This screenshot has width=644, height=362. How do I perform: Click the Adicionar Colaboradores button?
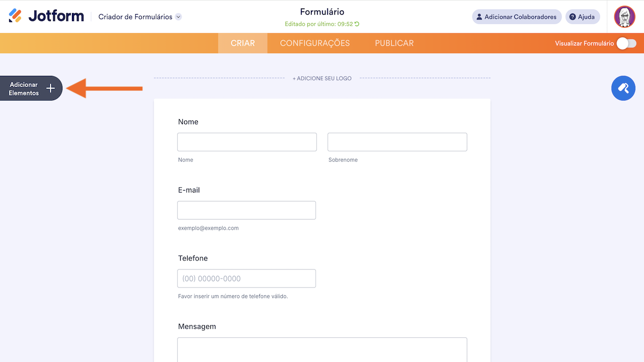tap(517, 17)
